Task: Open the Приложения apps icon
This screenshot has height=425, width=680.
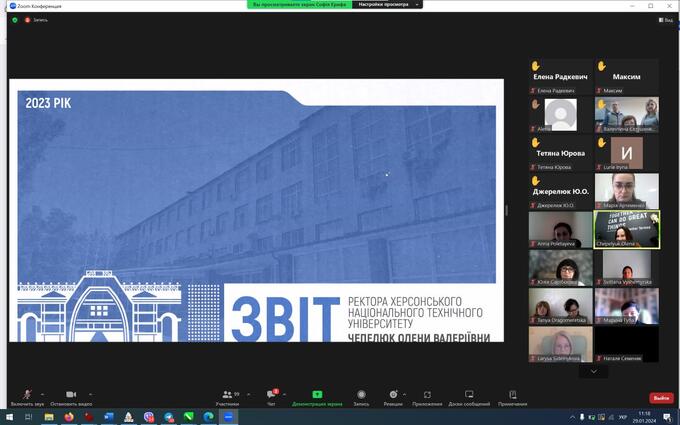Action: point(427,396)
